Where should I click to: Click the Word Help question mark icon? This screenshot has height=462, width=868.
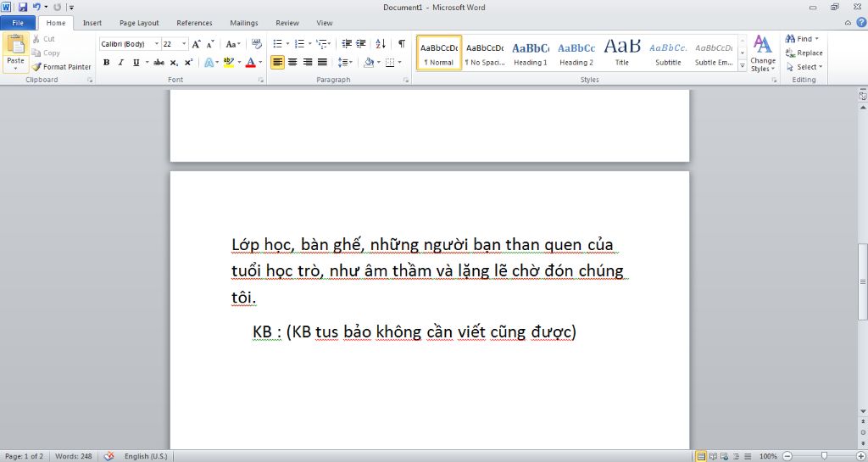pyautogui.click(x=861, y=23)
